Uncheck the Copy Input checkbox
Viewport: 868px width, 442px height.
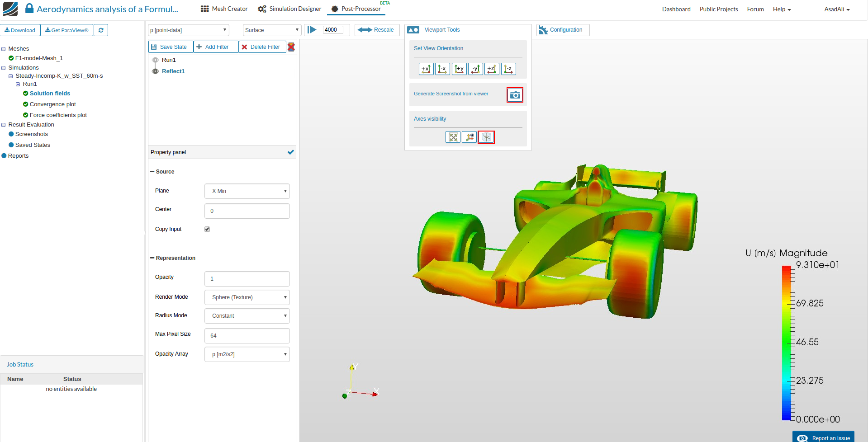point(207,229)
